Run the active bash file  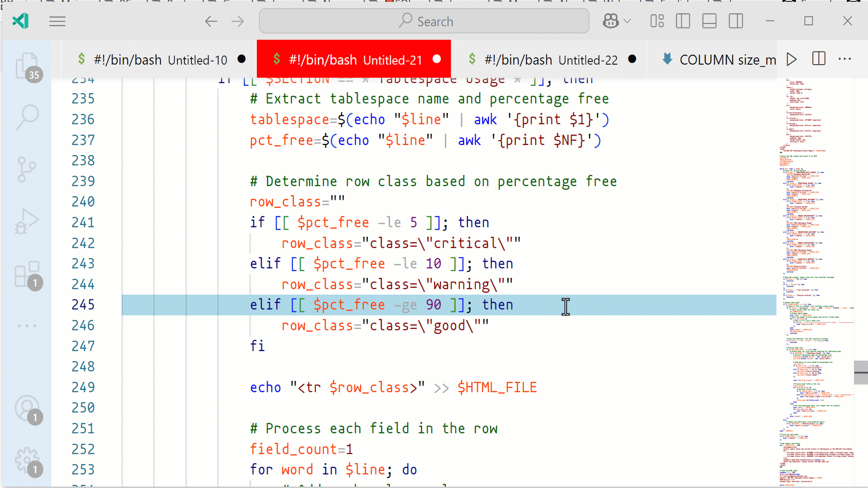point(791,59)
